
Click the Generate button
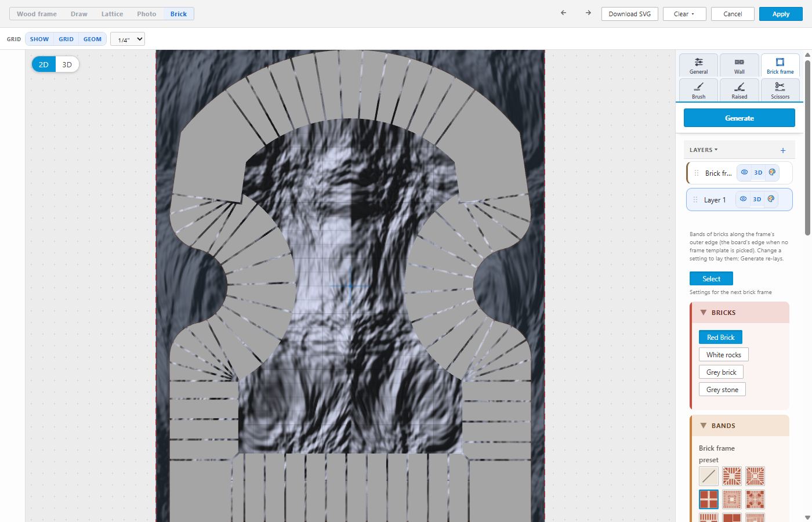pyautogui.click(x=739, y=118)
